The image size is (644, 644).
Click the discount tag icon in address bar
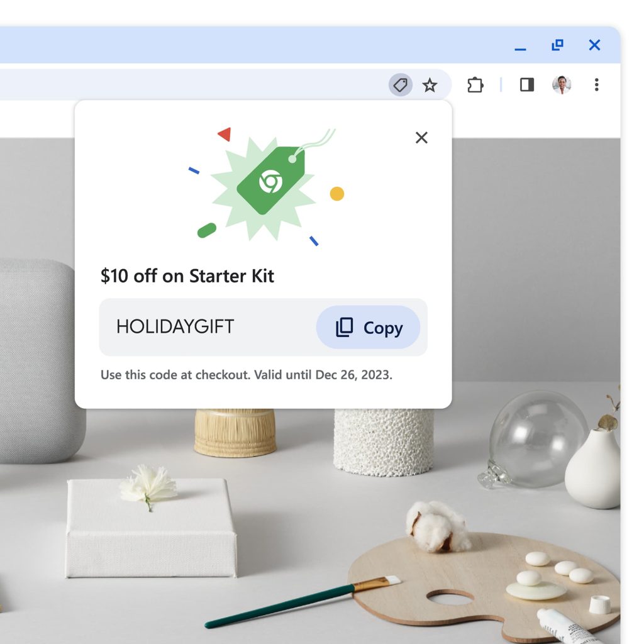point(401,85)
